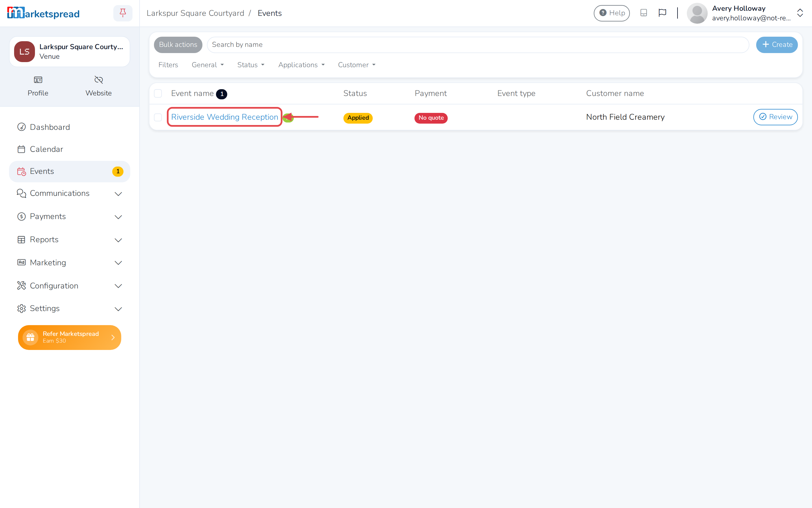This screenshot has width=812, height=508.
Task: Click the Create button
Action: [x=777, y=45]
